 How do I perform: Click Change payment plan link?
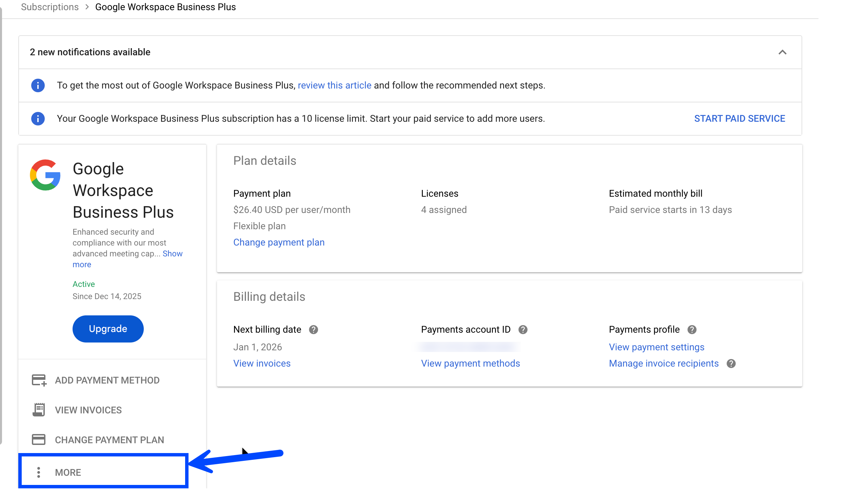[x=279, y=242]
